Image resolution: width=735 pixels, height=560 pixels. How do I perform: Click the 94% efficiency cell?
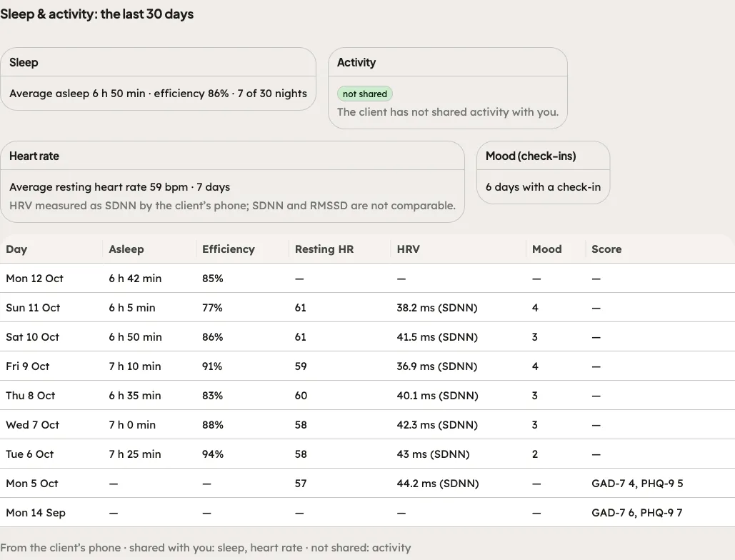click(x=212, y=454)
